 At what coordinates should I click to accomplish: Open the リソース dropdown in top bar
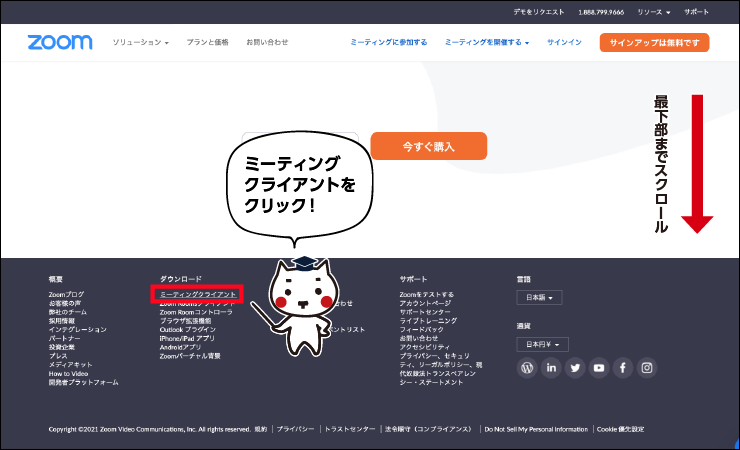pos(654,12)
